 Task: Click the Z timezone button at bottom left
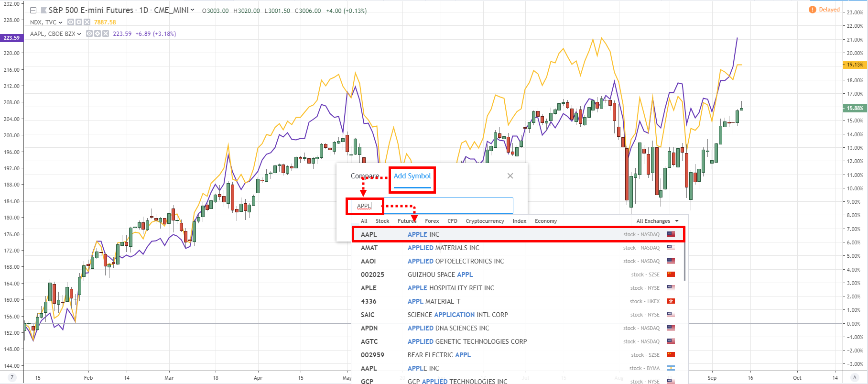(12, 378)
